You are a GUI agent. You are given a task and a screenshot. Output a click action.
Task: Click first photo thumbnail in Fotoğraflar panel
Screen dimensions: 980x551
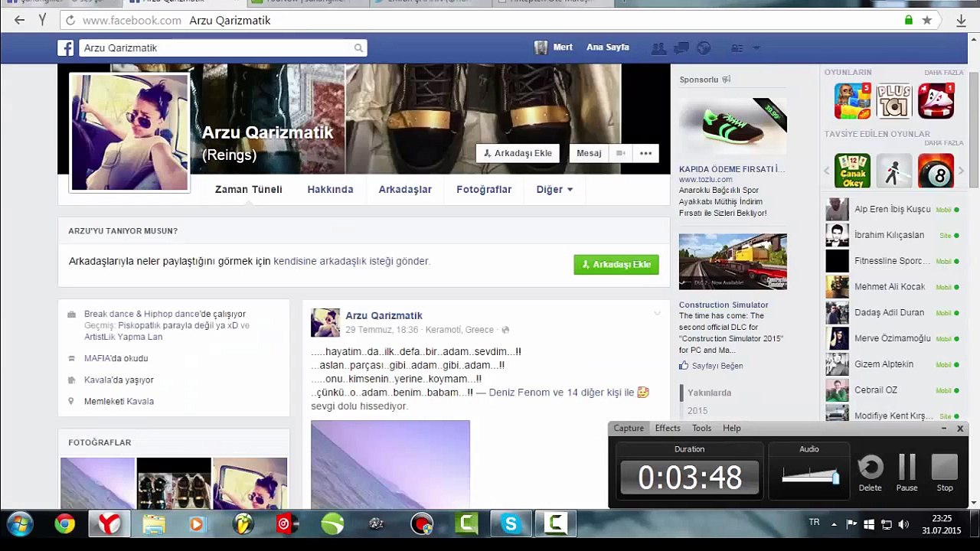tap(97, 484)
